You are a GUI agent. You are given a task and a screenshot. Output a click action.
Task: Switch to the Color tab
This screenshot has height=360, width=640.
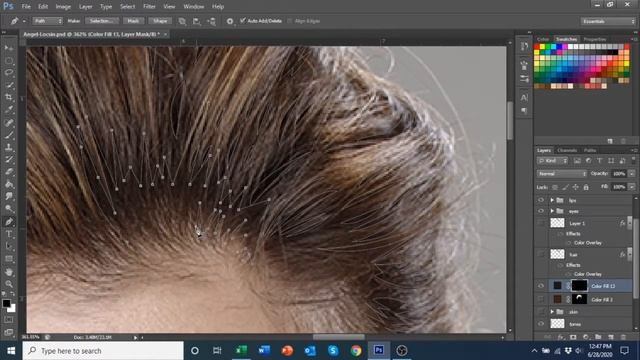tap(543, 39)
